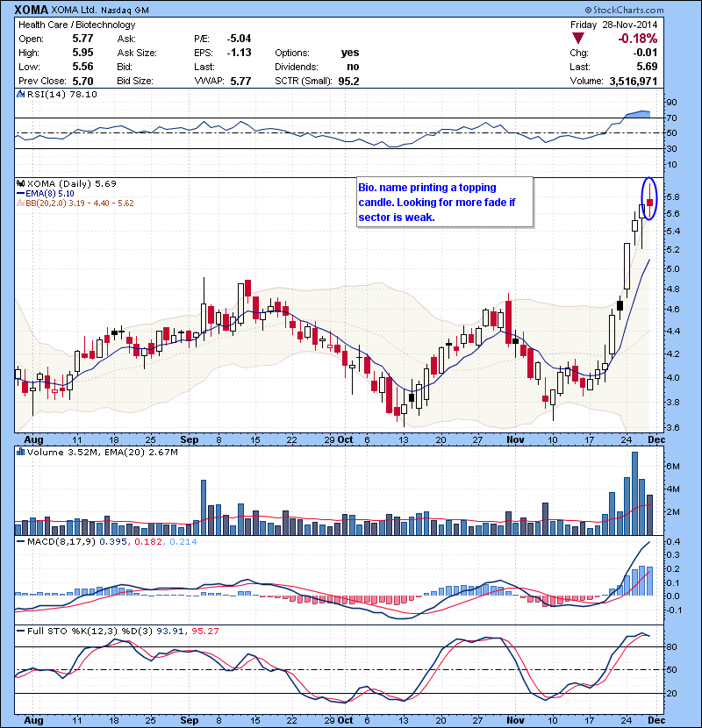
Task: Click the Sep label on price chart date axis
Action: pyautogui.click(x=189, y=439)
